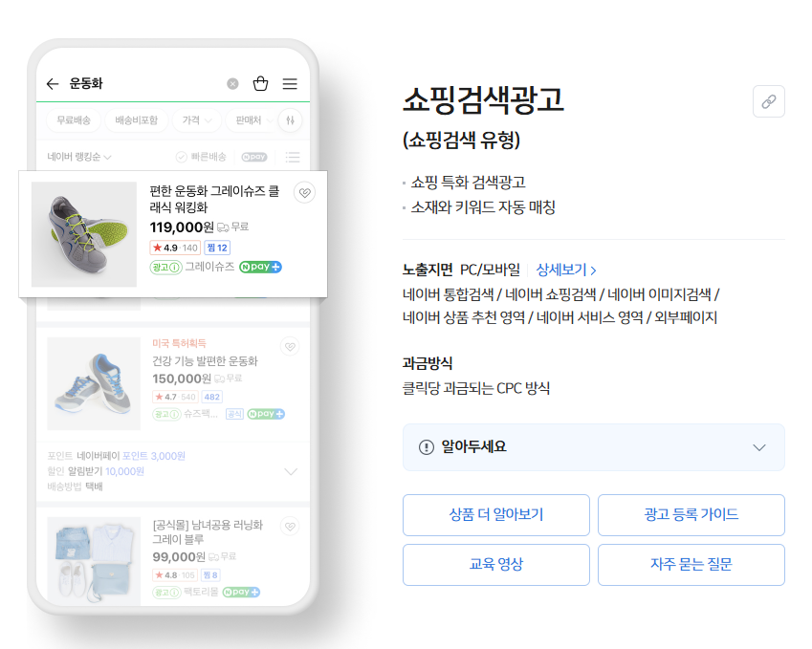Open the 가격 dropdown filter
This screenshot has width=812, height=649.
coord(197,120)
